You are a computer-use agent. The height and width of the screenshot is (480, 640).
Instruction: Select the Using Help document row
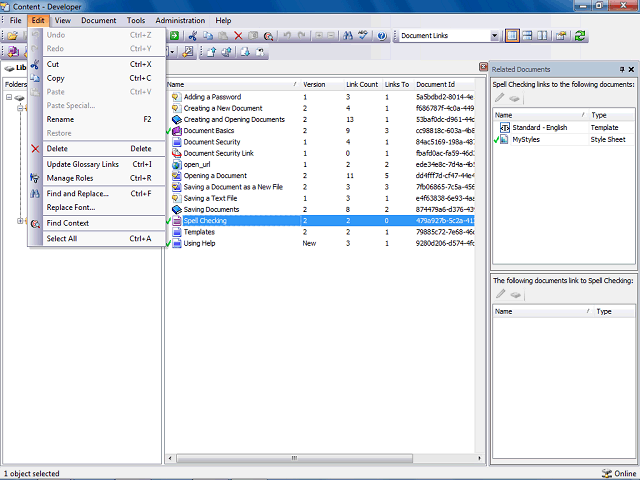coord(320,243)
